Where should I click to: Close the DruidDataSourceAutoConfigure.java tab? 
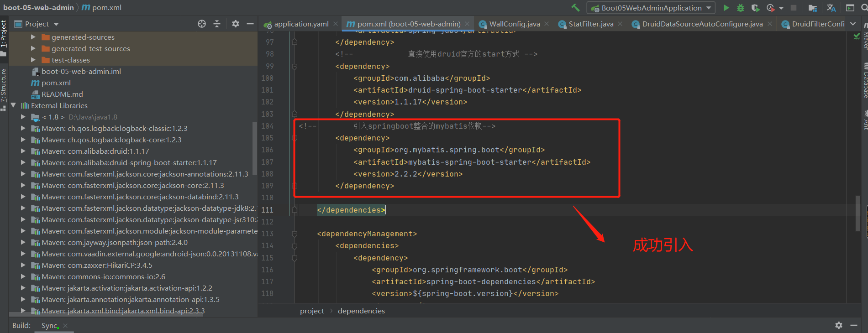point(770,24)
